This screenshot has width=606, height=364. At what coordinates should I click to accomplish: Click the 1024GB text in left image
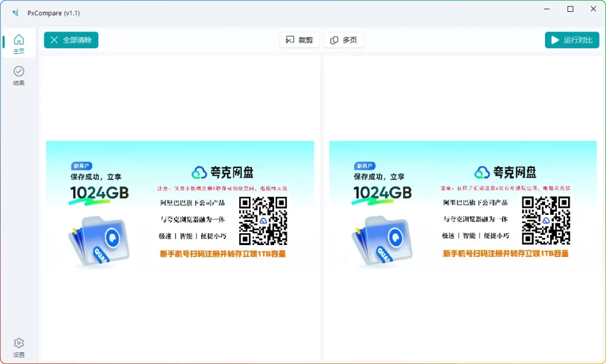tap(99, 193)
